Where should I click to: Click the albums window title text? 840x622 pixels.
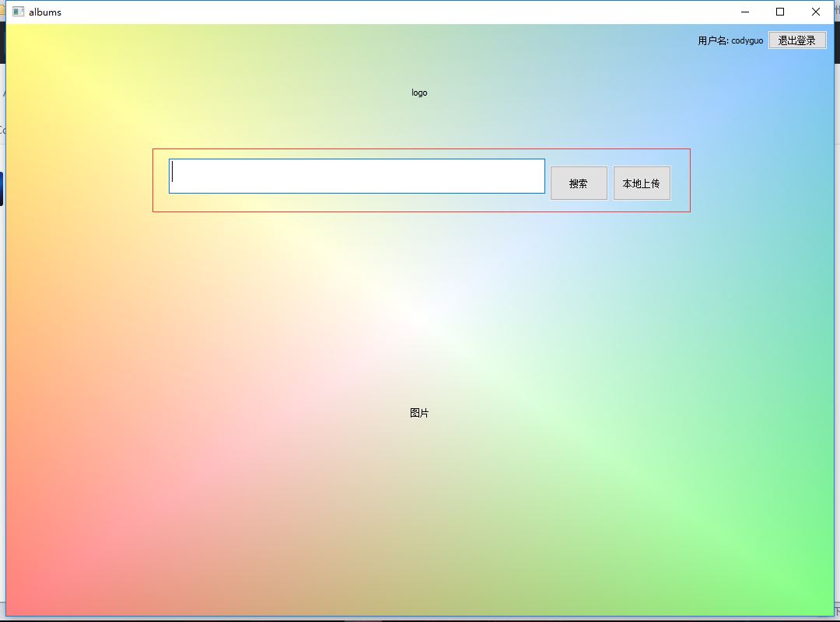coord(45,12)
